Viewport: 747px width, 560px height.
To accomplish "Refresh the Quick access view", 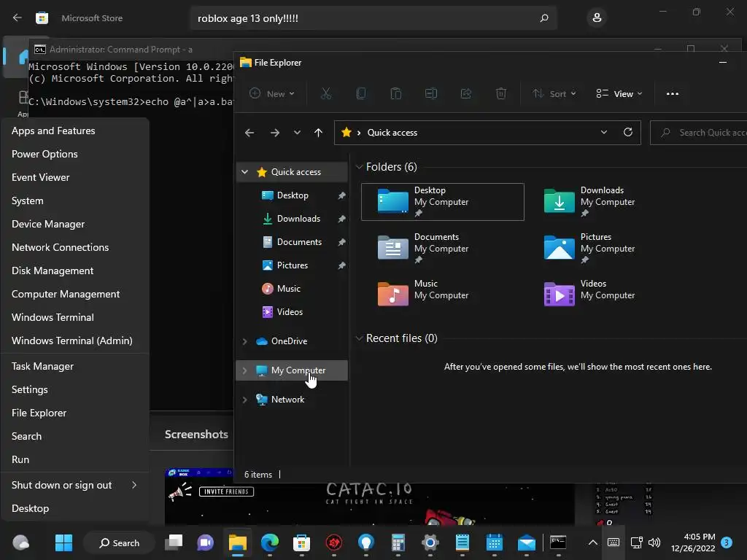I will click(x=628, y=133).
